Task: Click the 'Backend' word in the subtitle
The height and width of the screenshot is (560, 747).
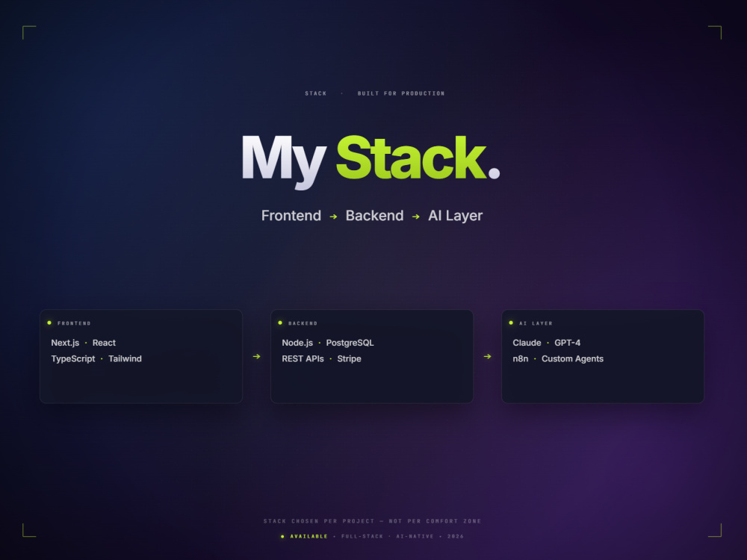Action: (x=374, y=216)
